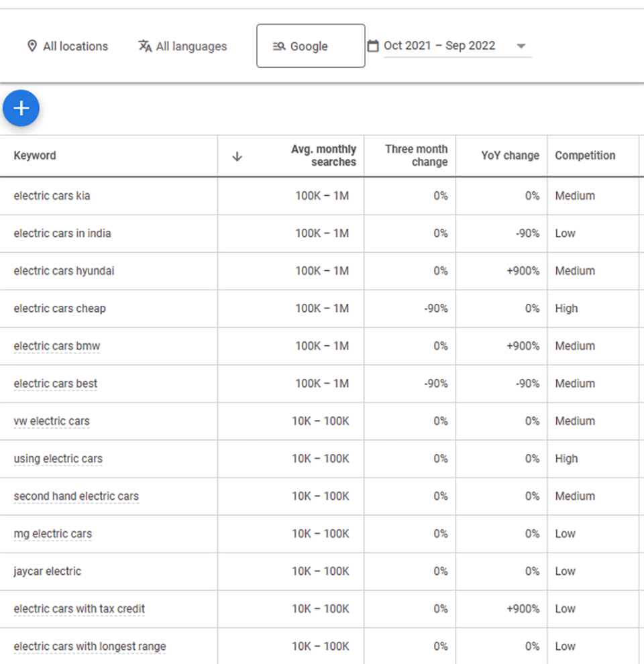Click the location pin icon
Image resolution: width=644 pixels, height=664 pixels.
point(32,46)
